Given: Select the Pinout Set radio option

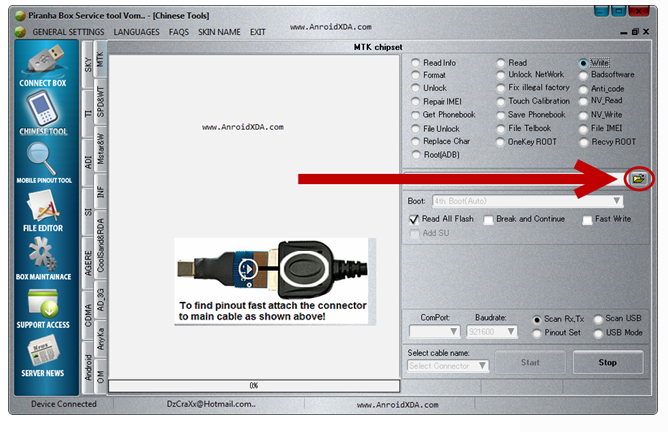Looking at the screenshot, I should click(537, 333).
